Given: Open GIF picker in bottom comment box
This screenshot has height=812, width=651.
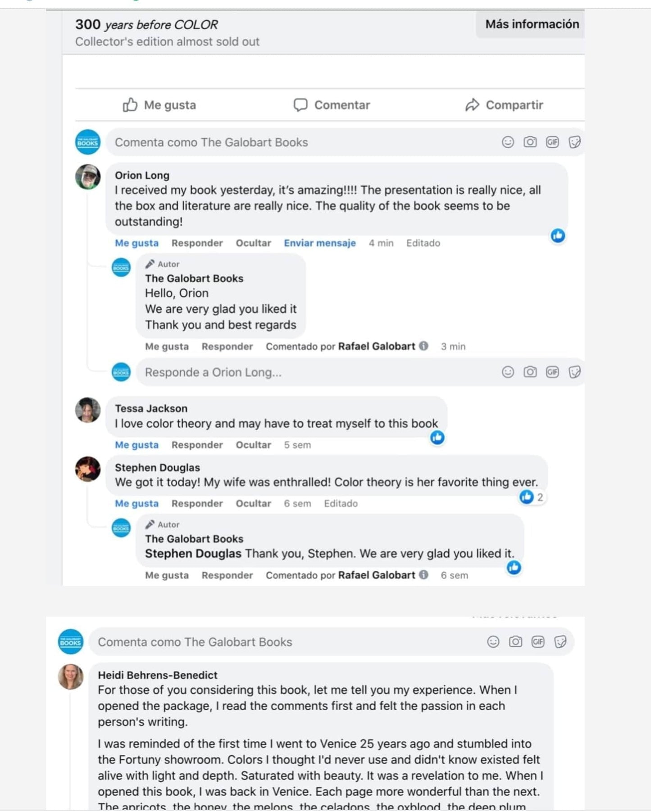Looking at the screenshot, I should click(537, 642).
